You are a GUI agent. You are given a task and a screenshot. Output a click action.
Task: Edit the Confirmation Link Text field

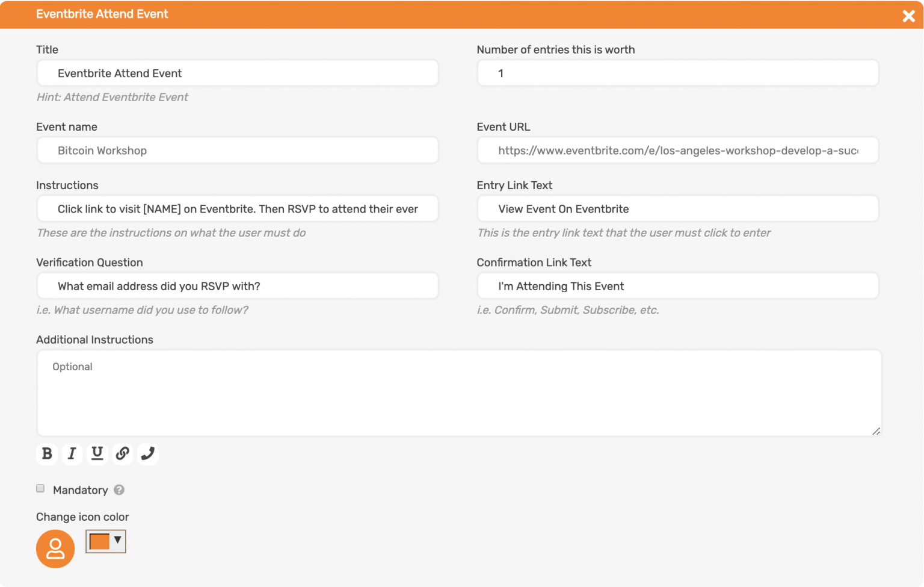pyautogui.click(x=678, y=285)
